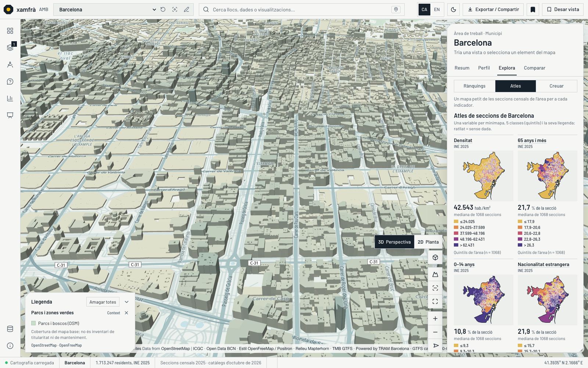Open the layers panel icon with badge

(10, 47)
